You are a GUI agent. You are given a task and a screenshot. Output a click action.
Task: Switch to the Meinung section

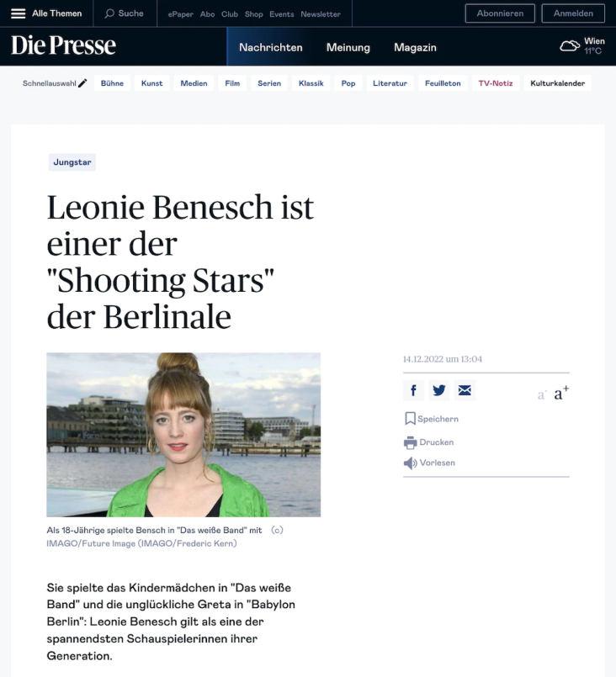[x=348, y=47]
